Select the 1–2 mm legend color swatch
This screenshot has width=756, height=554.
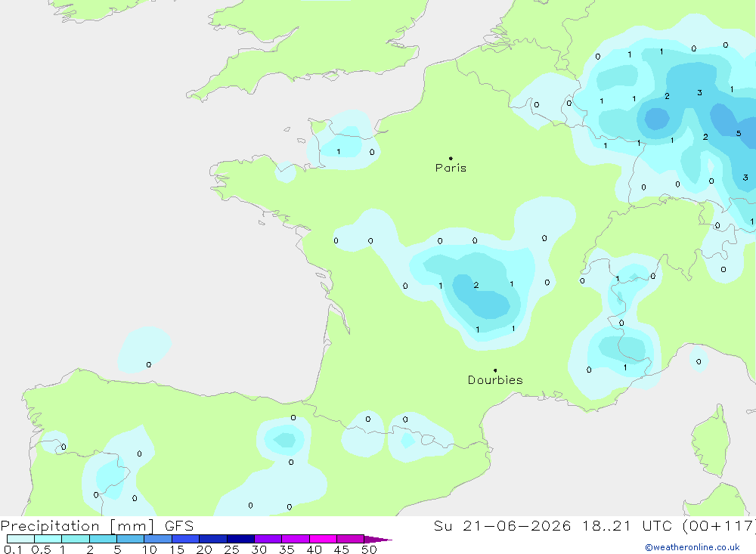click(76, 539)
